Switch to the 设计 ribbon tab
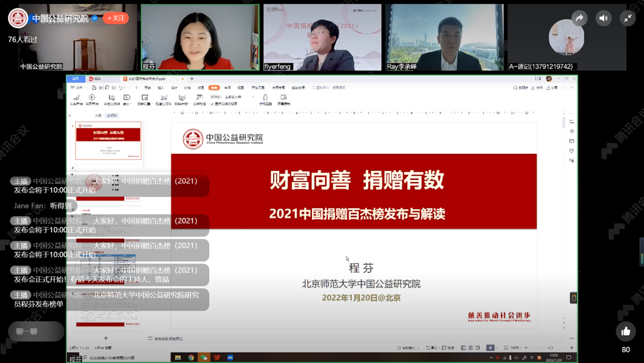This screenshot has width=644, height=363. point(174,88)
